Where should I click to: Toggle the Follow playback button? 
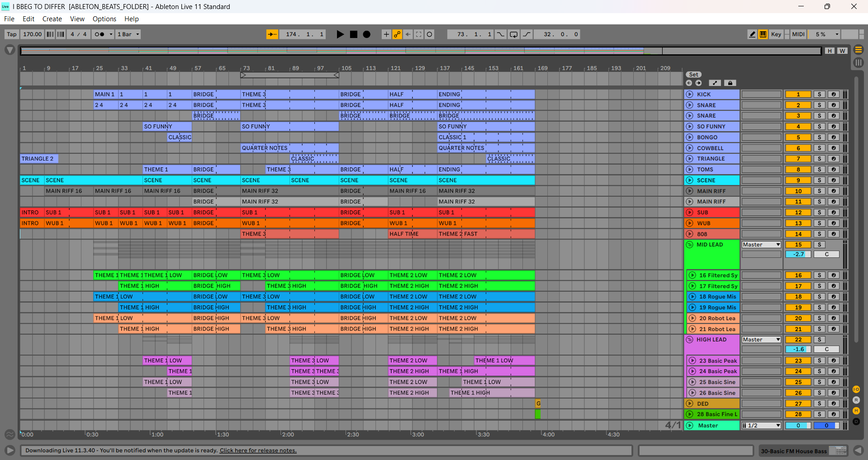(272, 34)
